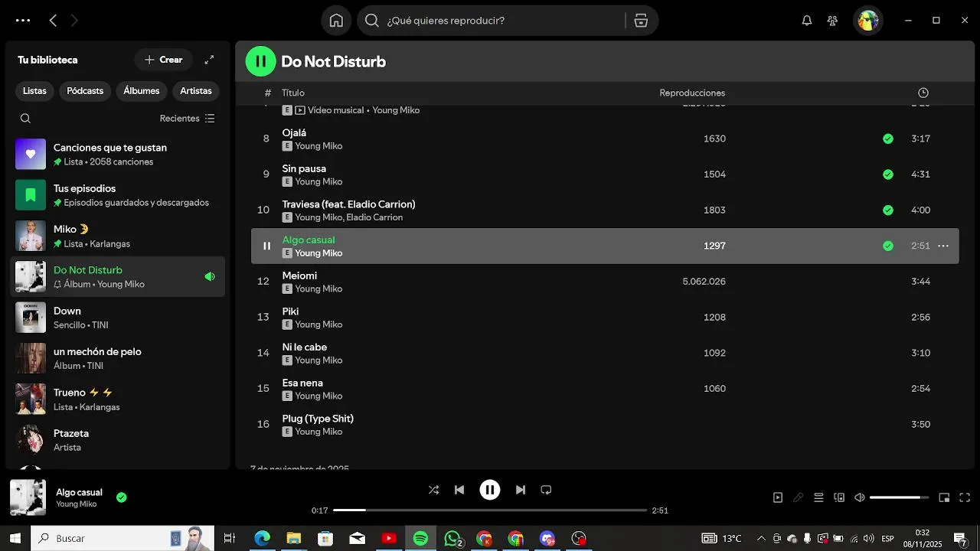Adjust the volume slider
This screenshot has height=551, width=980.
pos(899,497)
